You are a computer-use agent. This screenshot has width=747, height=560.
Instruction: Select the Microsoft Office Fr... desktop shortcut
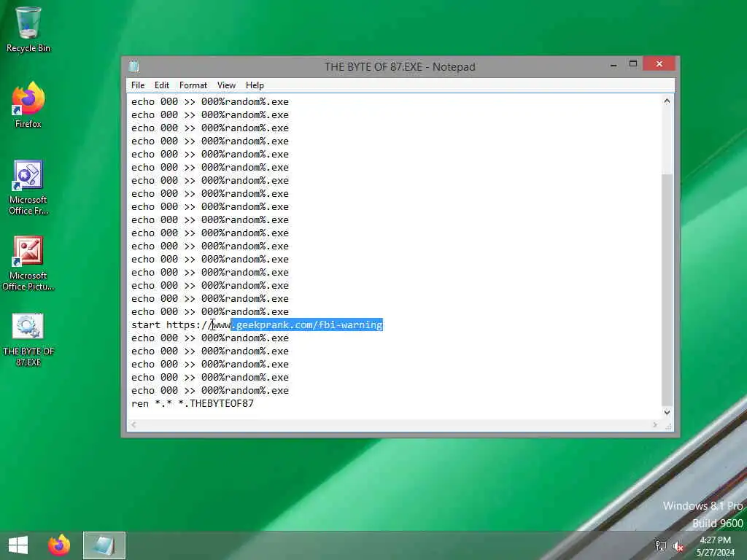coord(28,187)
